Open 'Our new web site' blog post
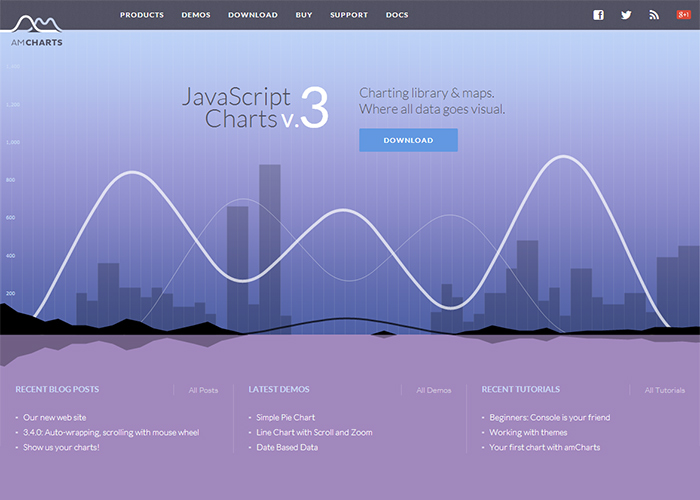This screenshot has height=500, width=700. click(54, 417)
